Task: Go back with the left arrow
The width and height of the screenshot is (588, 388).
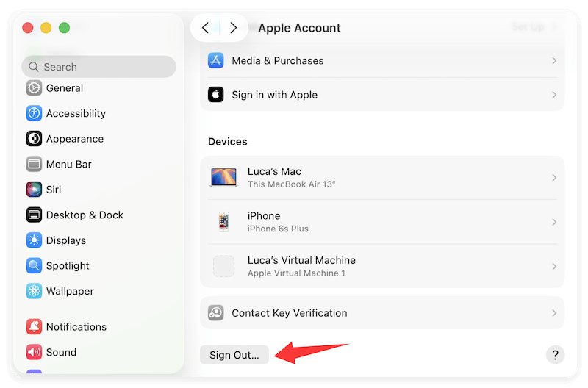Action: pos(205,28)
